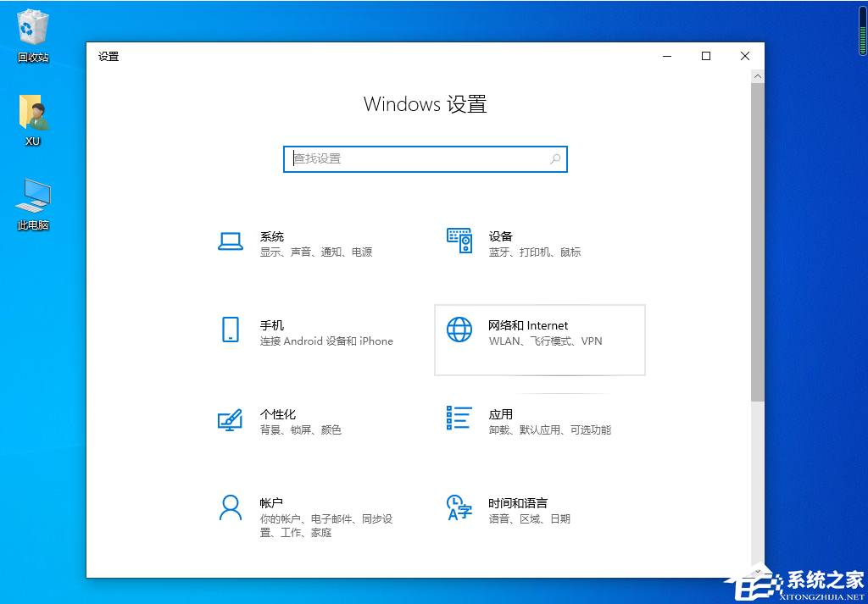
Task: Click the scrollbar up arrow
Action: pos(757,76)
